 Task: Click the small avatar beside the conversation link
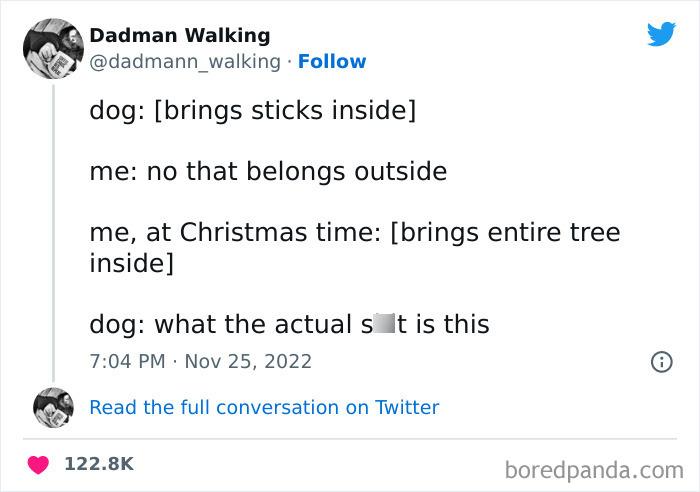pyautogui.click(x=53, y=407)
